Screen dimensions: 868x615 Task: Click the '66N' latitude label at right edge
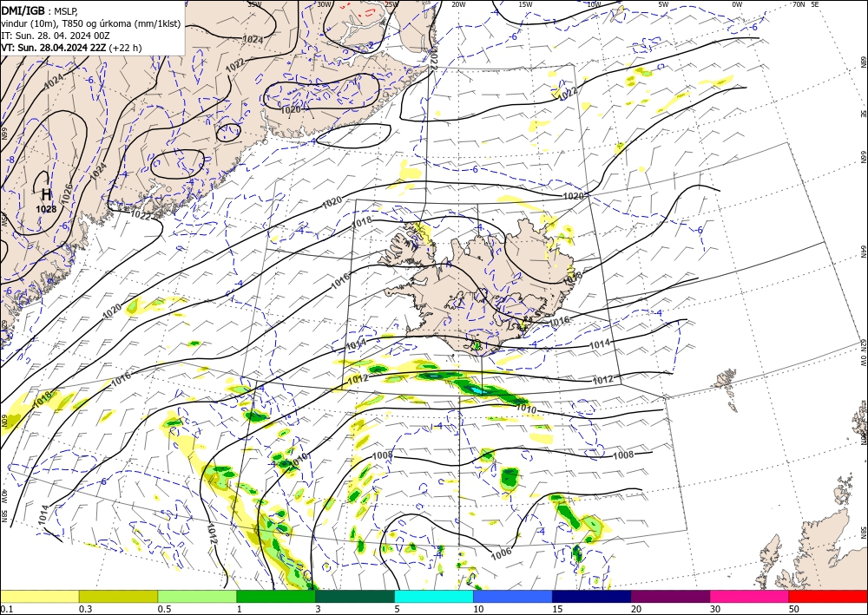point(863,158)
